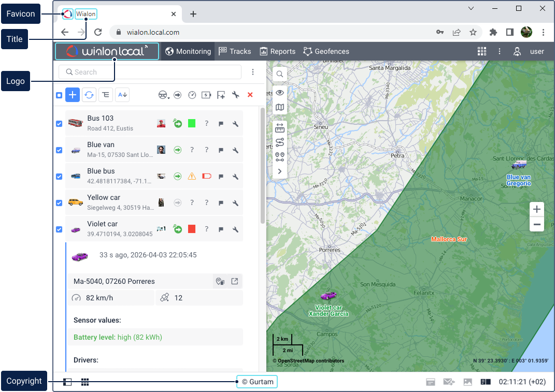Viewport: 555px width, 392px height.
Task: Expand the map tools chevron
Action: 280,171
